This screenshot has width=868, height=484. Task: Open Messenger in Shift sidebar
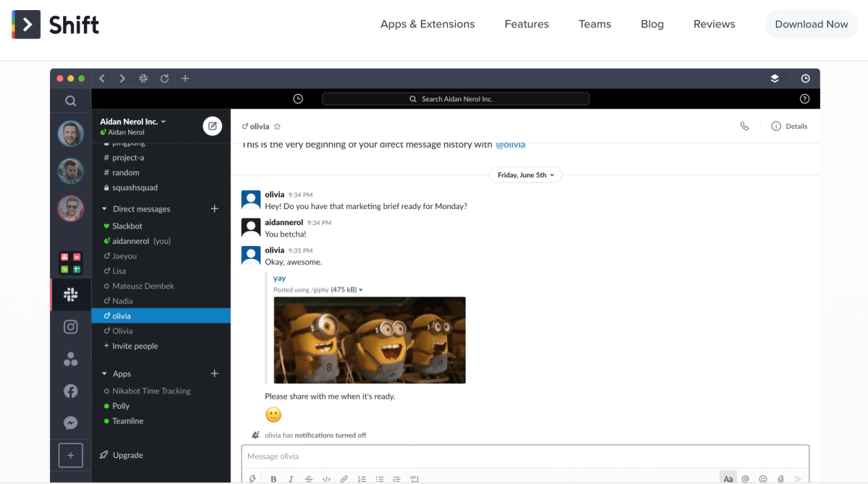70,423
